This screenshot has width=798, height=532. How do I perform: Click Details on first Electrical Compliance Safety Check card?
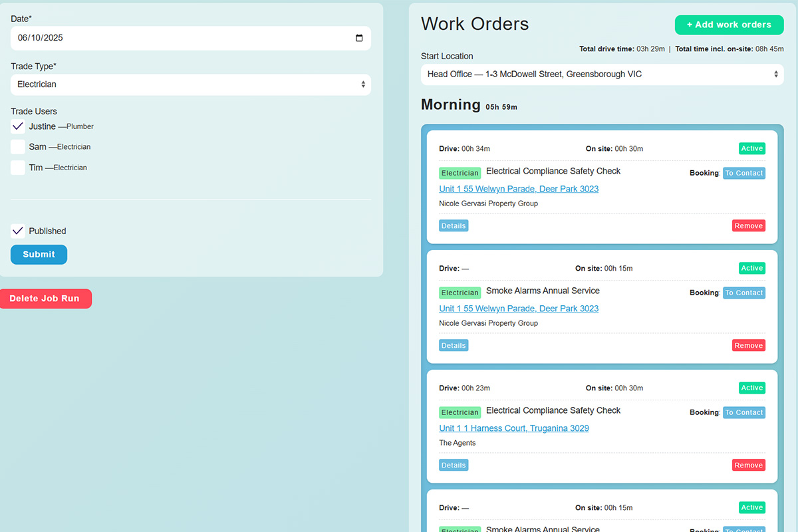454,225
